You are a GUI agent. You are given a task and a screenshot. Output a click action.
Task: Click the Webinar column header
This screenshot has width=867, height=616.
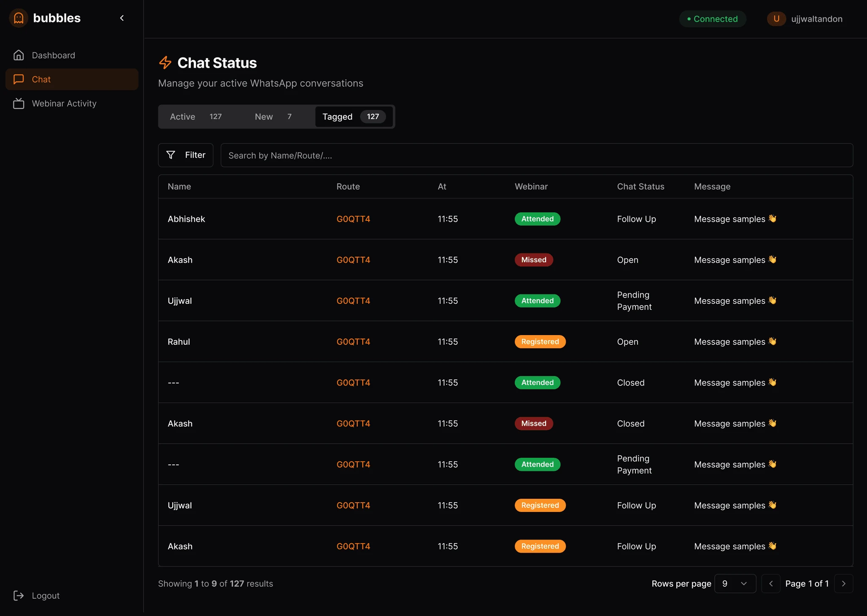pyautogui.click(x=531, y=187)
